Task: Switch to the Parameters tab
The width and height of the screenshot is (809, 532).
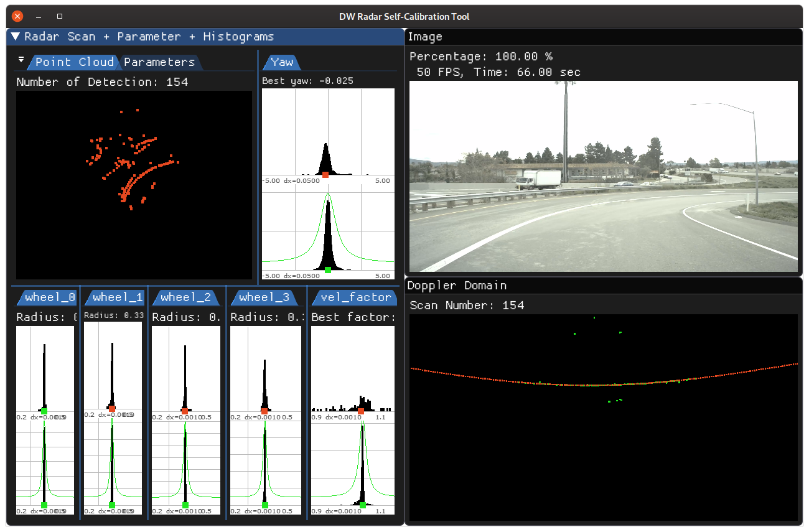Action: (x=159, y=62)
